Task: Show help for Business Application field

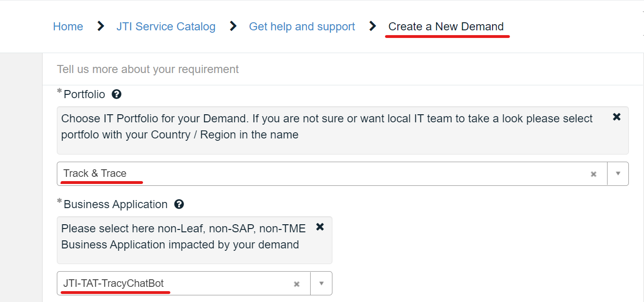Action: pyautogui.click(x=179, y=204)
